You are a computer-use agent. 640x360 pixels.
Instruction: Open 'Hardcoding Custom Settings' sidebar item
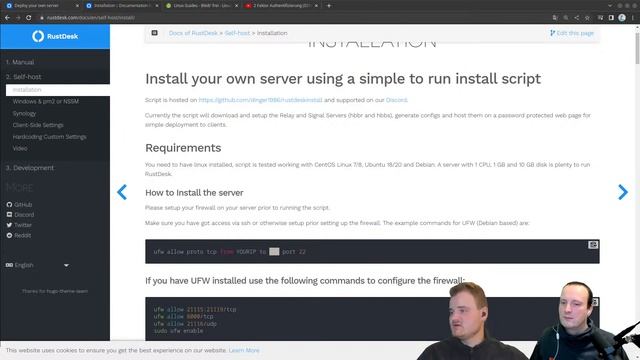coord(49,137)
